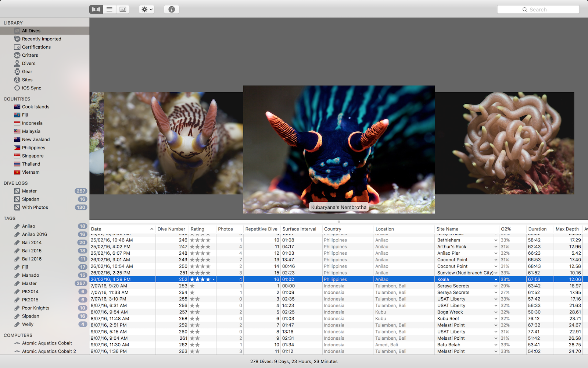Screen dimensions: 588x368
Task: Switch to cover flow view mode
Action: 96,10
